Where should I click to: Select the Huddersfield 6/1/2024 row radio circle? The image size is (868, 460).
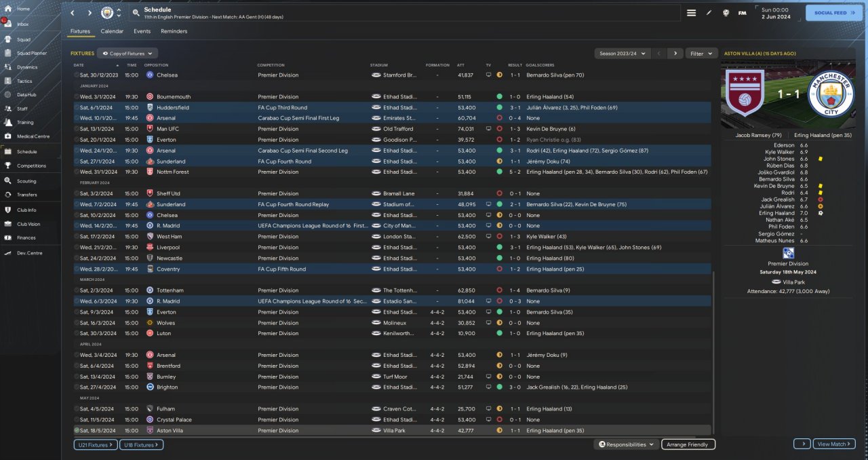coord(77,107)
